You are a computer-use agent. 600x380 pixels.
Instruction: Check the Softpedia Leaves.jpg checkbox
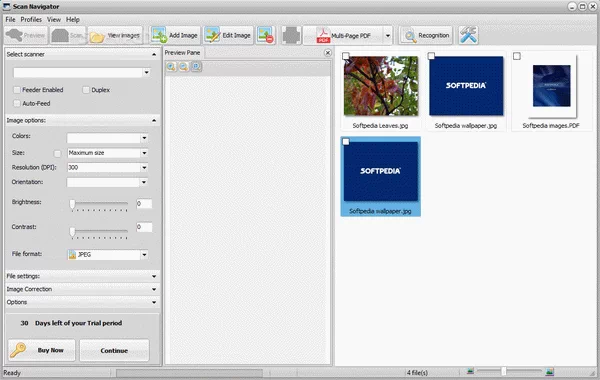346,56
